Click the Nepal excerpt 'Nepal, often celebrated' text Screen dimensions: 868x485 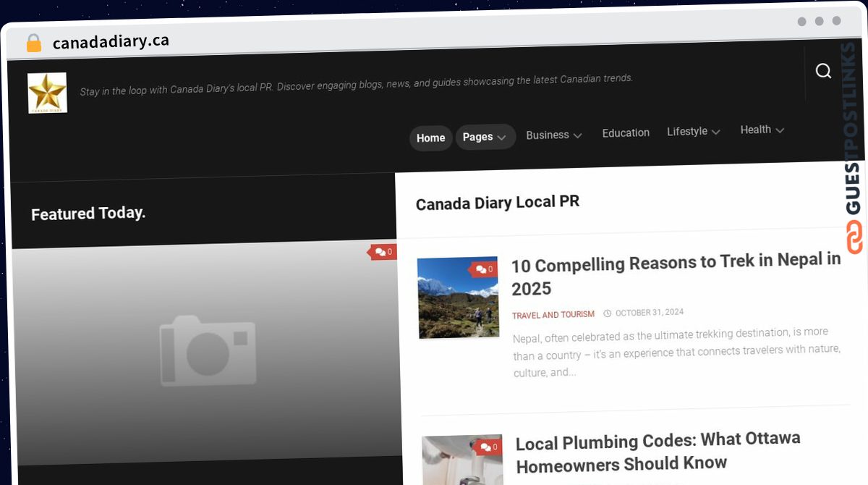pos(676,353)
